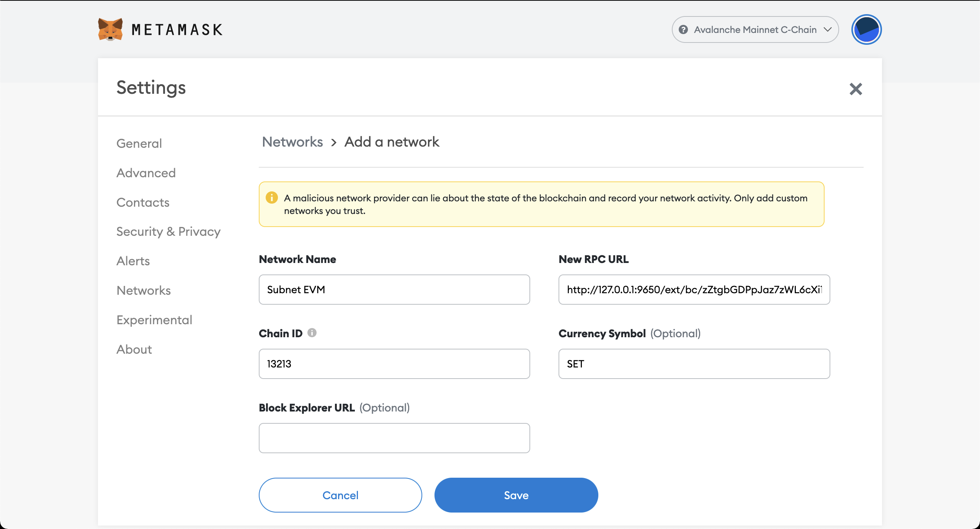The height and width of the screenshot is (529, 980).
Task: Click the breadcrumb chevron separator
Action: click(x=334, y=142)
